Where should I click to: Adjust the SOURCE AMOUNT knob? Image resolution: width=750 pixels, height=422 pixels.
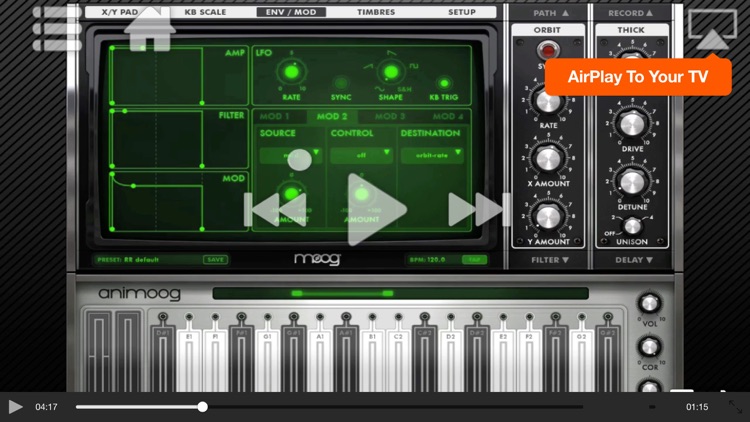(291, 194)
